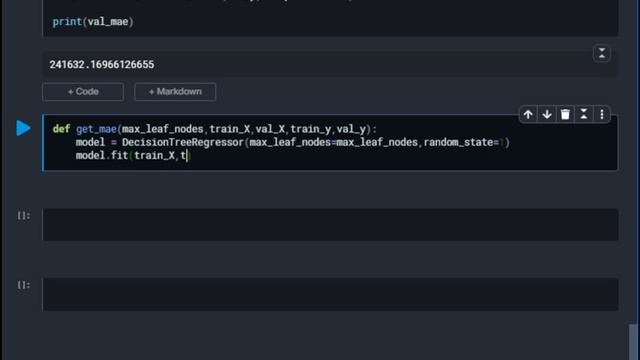Click the def get_mae function line
Viewport: 640px width, 360px height.
tap(215, 129)
